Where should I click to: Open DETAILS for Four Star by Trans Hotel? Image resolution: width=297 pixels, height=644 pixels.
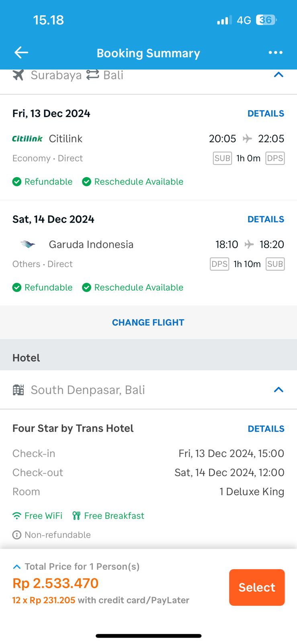(266, 429)
